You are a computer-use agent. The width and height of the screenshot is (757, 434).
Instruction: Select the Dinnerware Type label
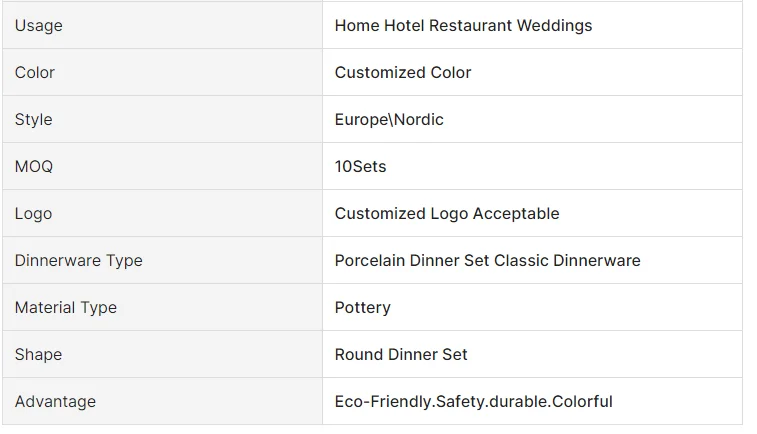click(79, 261)
